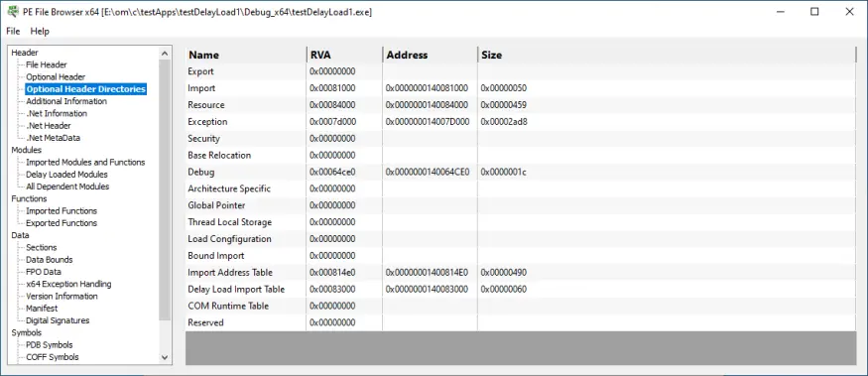Open Data Bounds tree item

[50, 260]
